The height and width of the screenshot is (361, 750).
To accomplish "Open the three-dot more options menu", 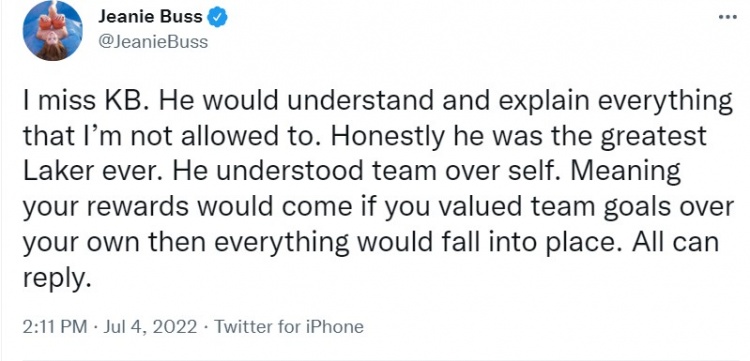I will [728, 17].
